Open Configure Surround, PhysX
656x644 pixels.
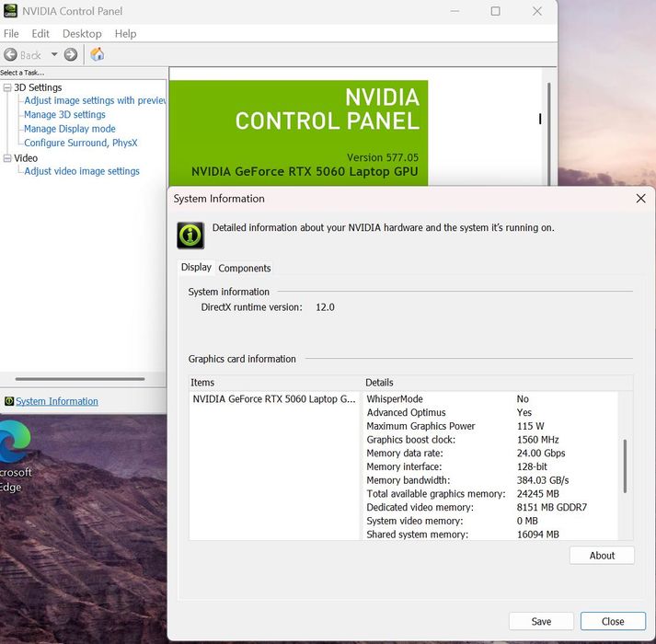click(80, 143)
